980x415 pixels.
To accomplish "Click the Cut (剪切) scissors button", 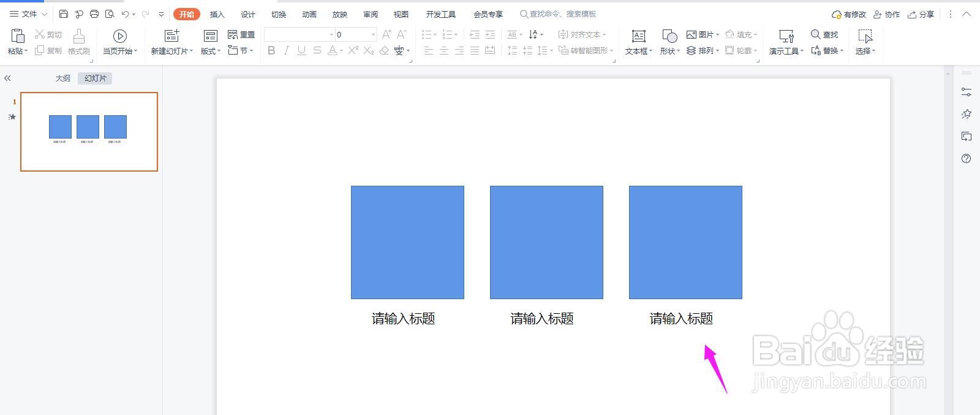I will point(48,34).
